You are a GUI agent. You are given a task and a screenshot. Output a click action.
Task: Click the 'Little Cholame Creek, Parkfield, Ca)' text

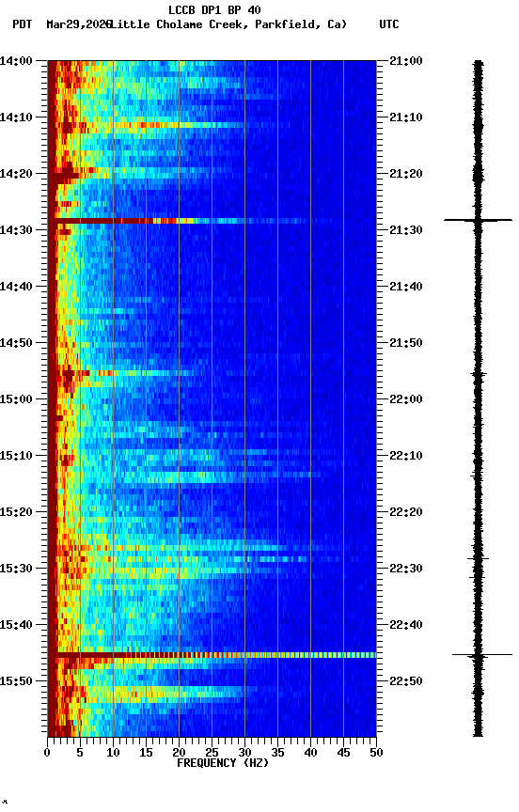228,24
